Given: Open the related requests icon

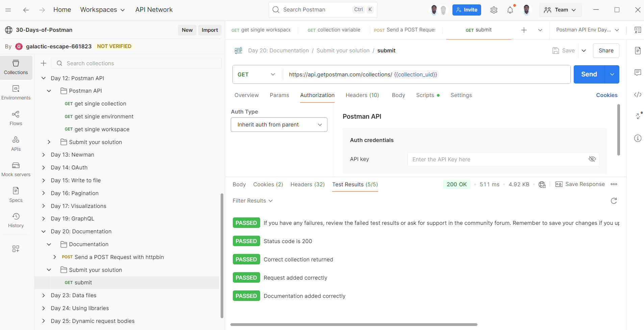Looking at the screenshot, I should tap(638, 116).
